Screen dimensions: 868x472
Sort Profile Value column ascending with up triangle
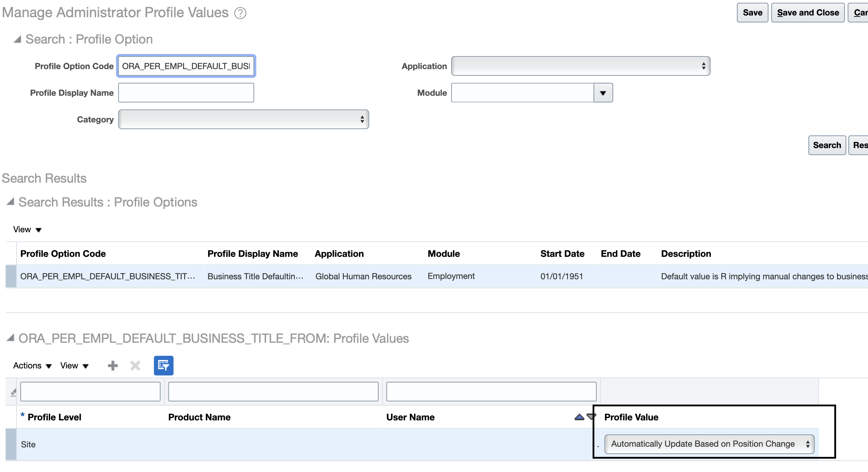pos(579,417)
